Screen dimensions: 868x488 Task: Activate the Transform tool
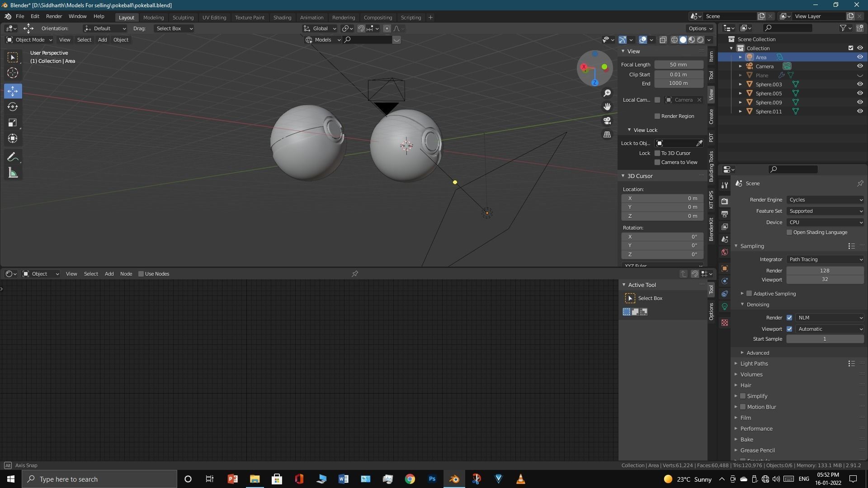coord(13,138)
